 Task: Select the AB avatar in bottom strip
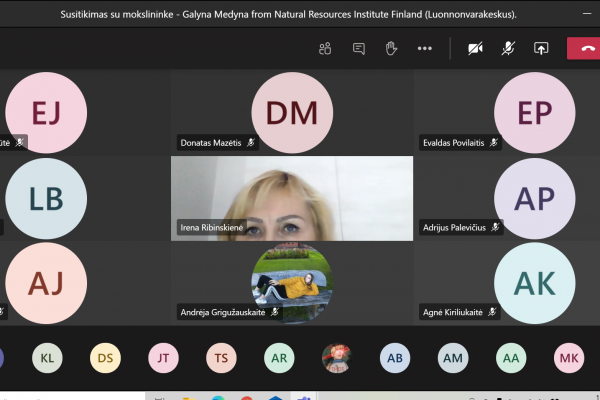pyautogui.click(x=395, y=358)
